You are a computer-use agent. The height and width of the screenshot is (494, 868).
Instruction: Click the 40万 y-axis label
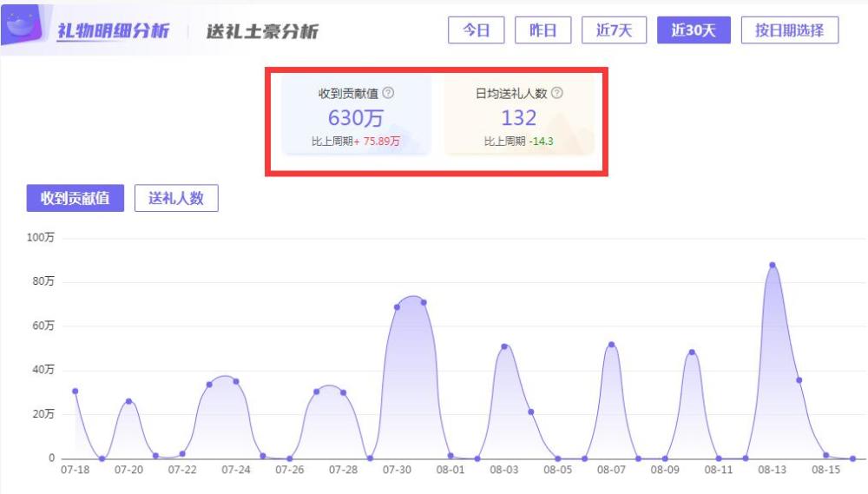point(43,369)
